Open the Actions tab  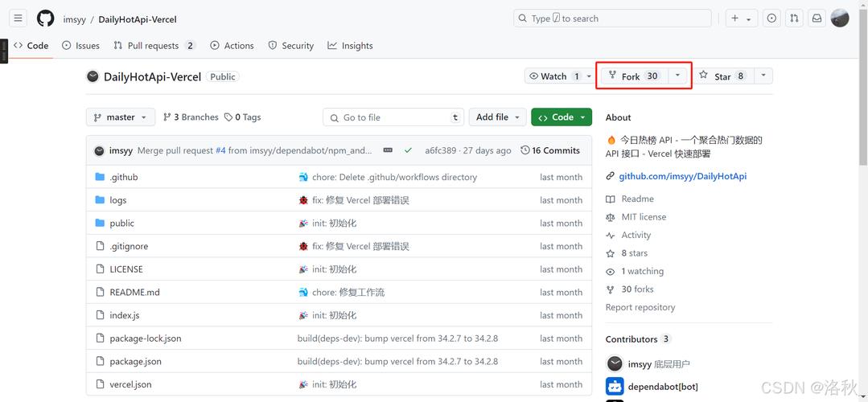tap(232, 46)
